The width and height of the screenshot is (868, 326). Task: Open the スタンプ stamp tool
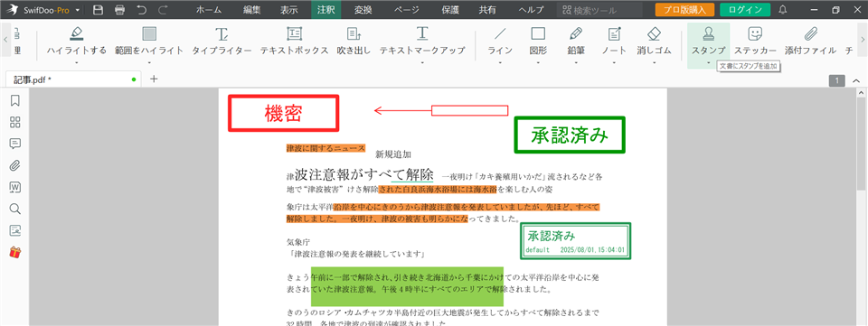pos(708,42)
